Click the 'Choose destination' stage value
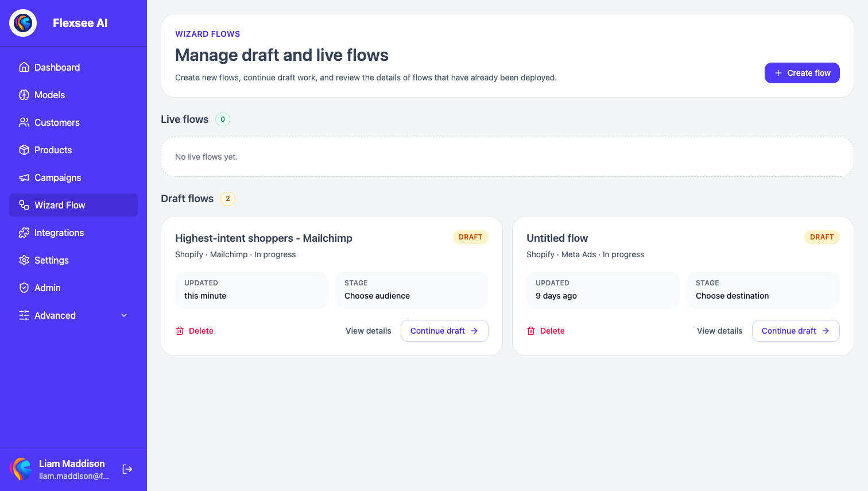 (733, 296)
